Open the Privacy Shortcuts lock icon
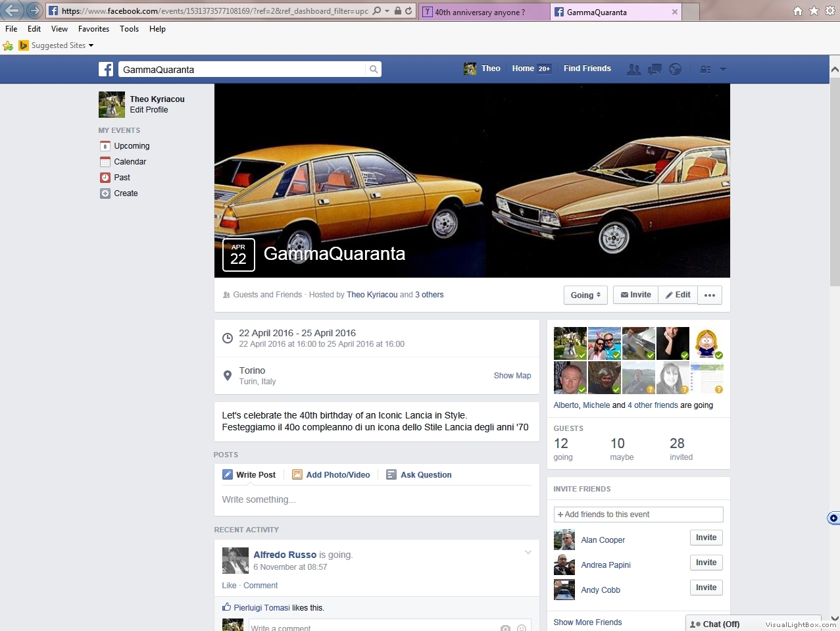This screenshot has height=631, width=840. pyautogui.click(x=705, y=69)
